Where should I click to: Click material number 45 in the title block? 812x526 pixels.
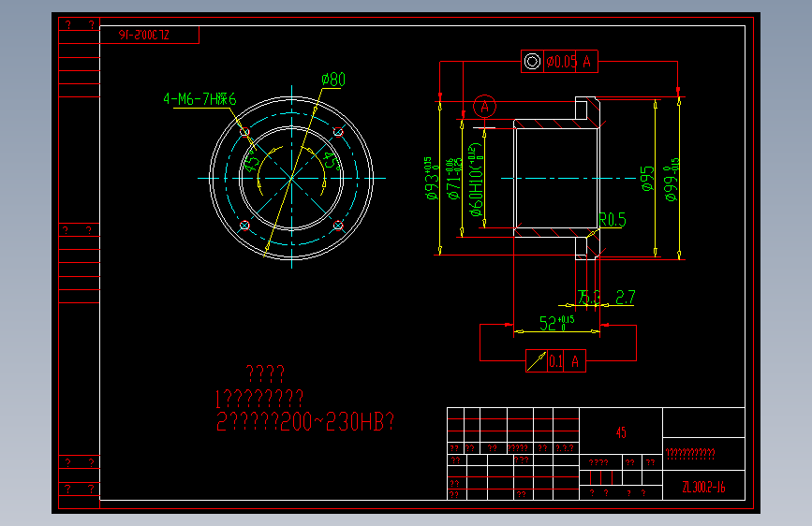(x=621, y=432)
